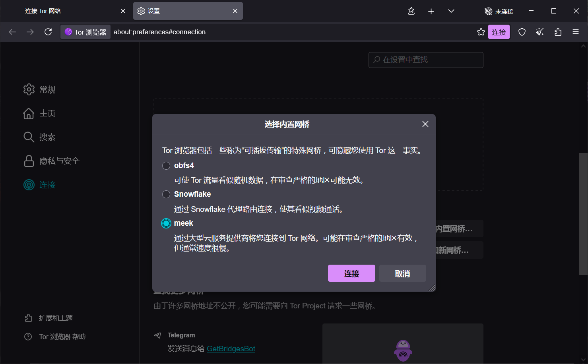The width and height of the screenshot is (588, 364).
Task: Select the meek bridge radio button
Action: 166,223
